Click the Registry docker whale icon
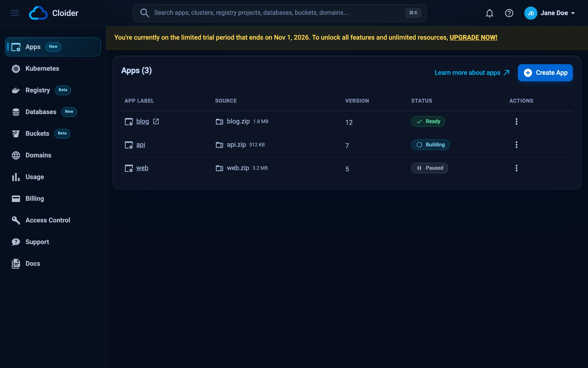Screen dimensions: 588x368 pyautogui.click(x=16, y=90)
